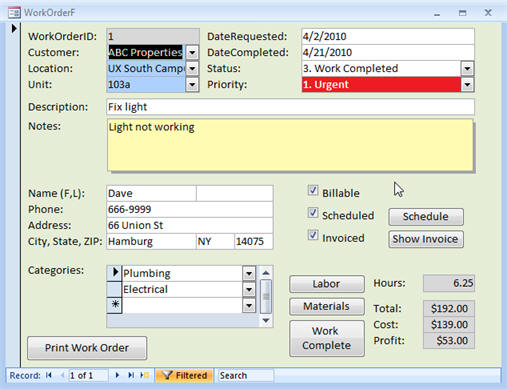
Task: Click the Show Invoice button
Action: coord(426,239)
